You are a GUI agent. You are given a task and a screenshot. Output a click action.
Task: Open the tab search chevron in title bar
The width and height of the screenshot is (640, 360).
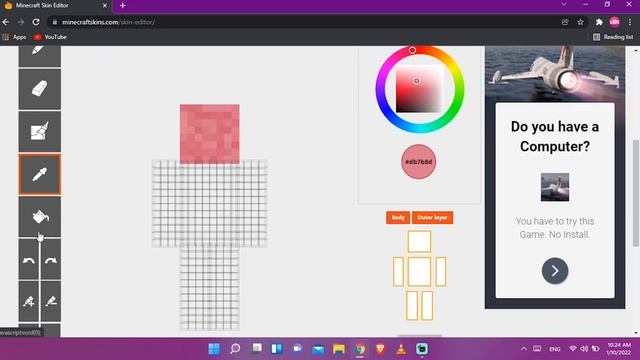(564, 4)
